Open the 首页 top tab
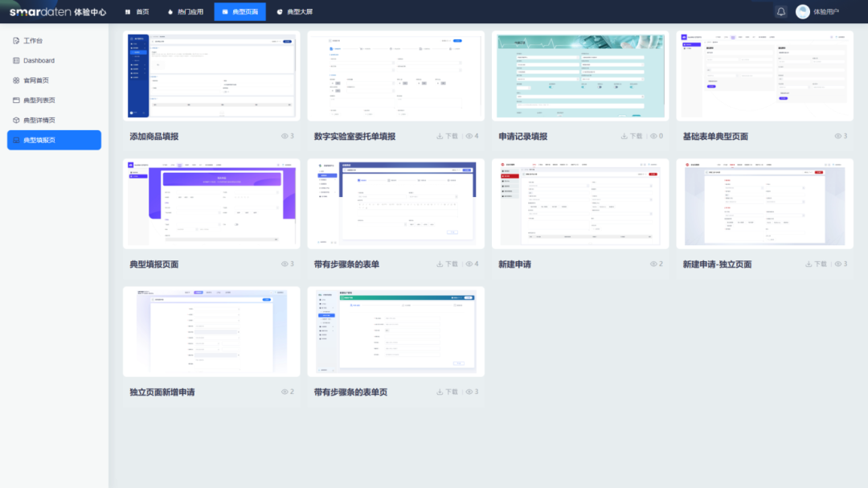Viewport: 868px width, 488px height. (137, 11)
